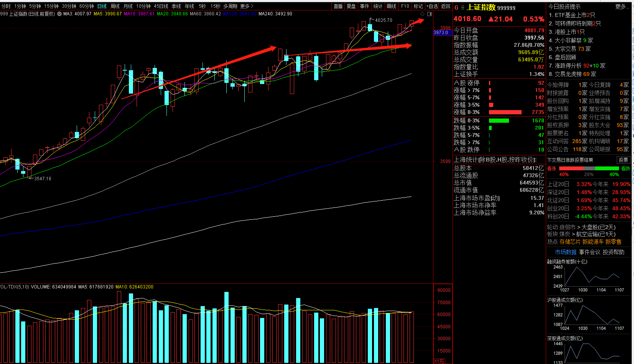
Task: Click the 投票 vote button
Action: [x=623, y=160]
